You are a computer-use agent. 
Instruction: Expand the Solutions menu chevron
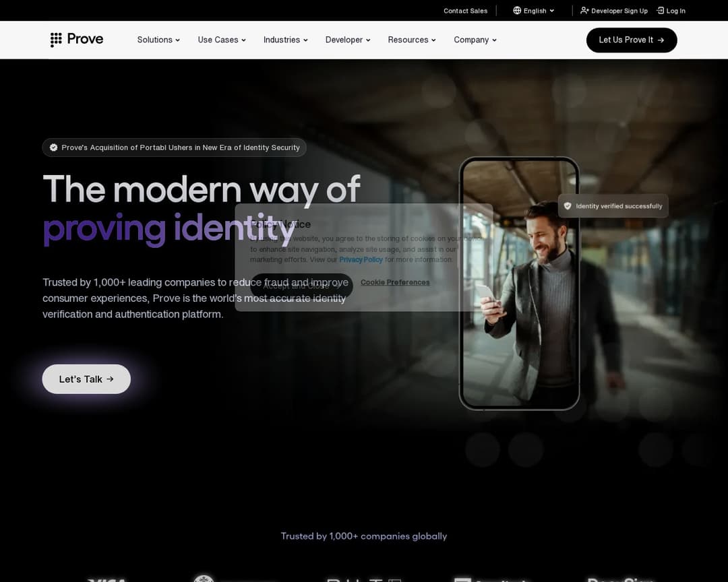click(178, 40)
